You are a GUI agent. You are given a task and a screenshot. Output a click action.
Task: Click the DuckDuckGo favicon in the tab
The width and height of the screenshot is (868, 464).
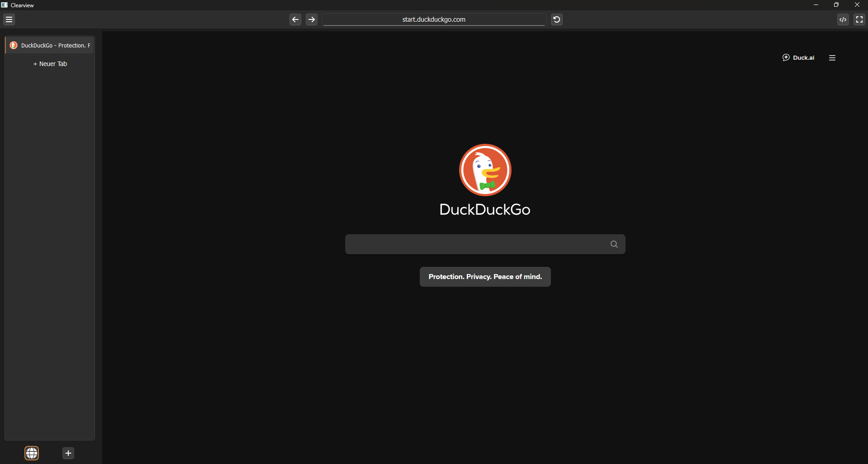coord(14,45)
